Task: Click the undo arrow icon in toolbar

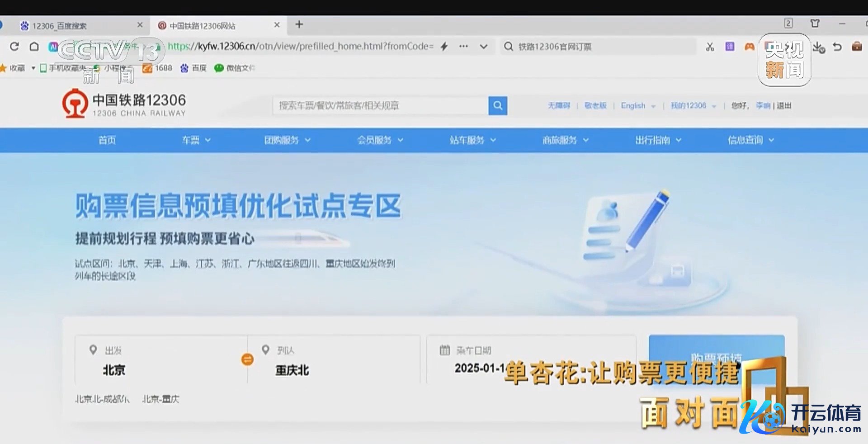Action: pos(837,47)
